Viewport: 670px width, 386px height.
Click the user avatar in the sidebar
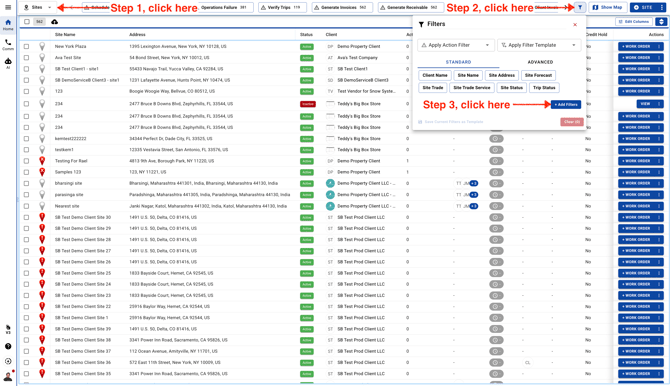(x=8, y=376)
